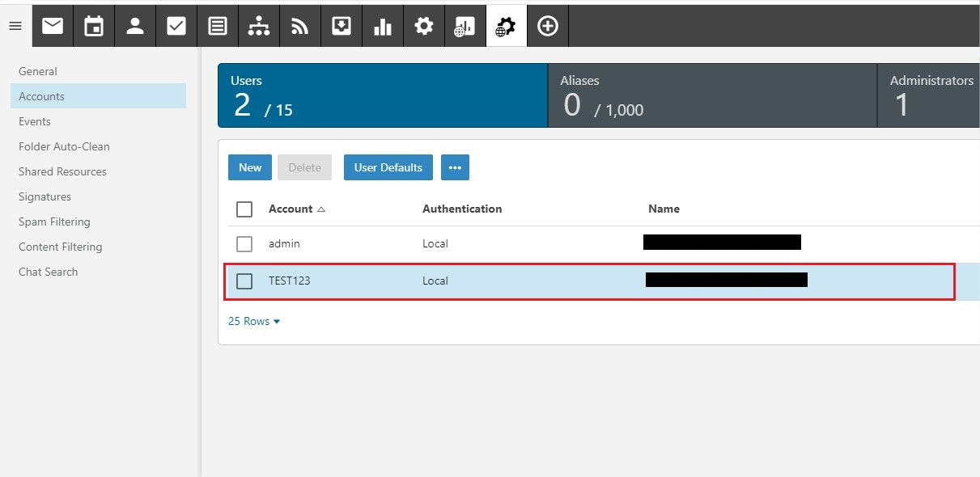
Task: Open the domain settings globe-gear icon
Action: [x=506, y=26]
